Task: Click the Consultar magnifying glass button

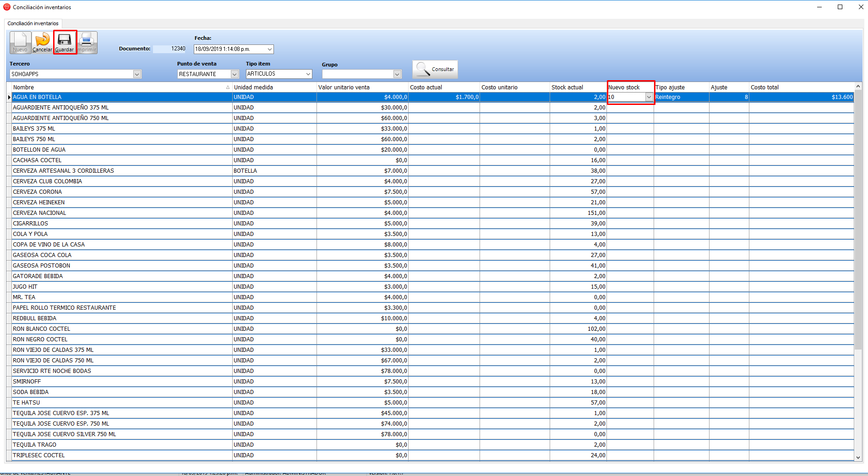Action: pos(435,69)
